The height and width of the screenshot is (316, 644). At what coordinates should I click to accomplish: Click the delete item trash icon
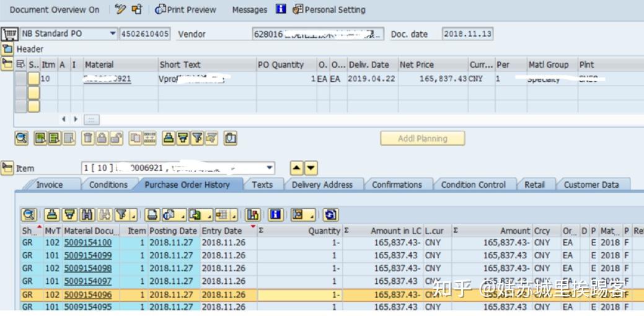coord(88,138)
